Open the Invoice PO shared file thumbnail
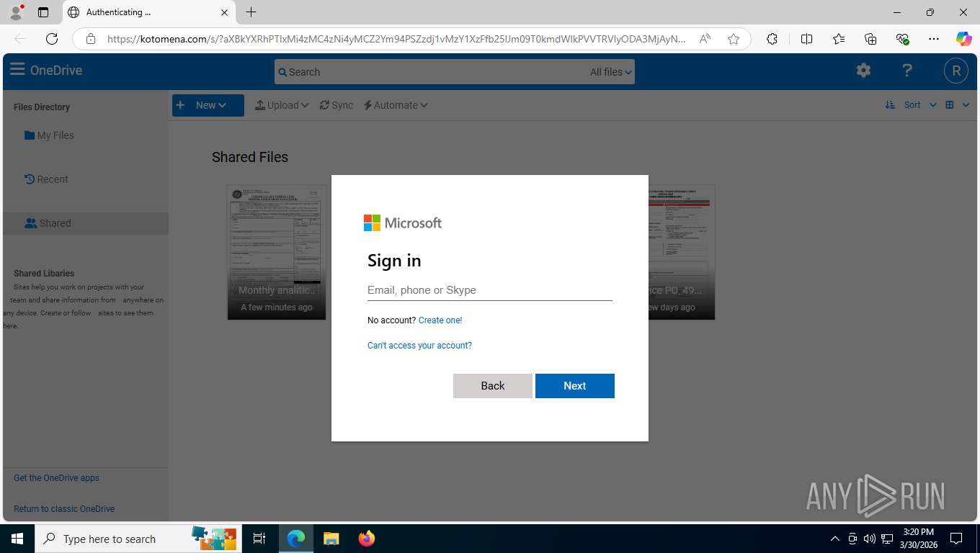Viewport: 980px width, 553px height. (682, 252)
